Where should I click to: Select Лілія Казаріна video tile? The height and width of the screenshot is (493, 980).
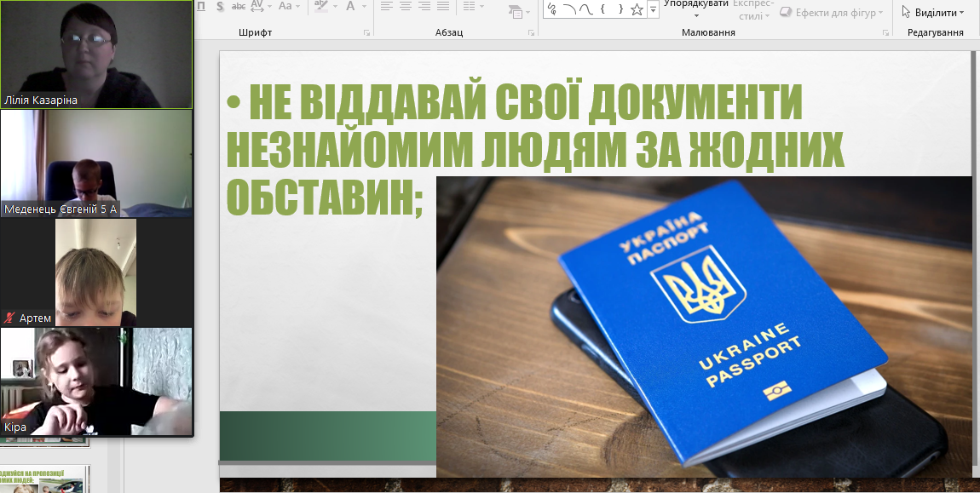(x=96, y=54)
